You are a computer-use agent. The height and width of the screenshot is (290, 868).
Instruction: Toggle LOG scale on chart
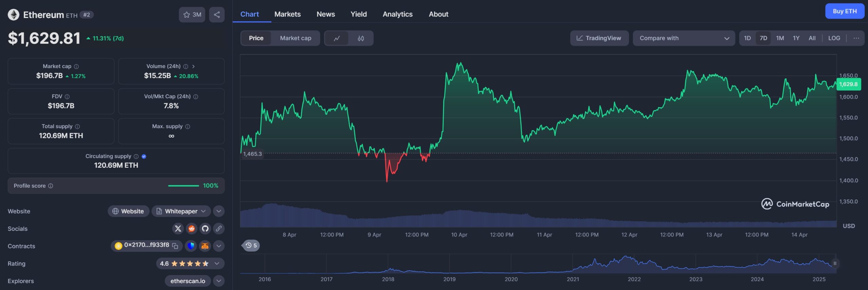834,38
